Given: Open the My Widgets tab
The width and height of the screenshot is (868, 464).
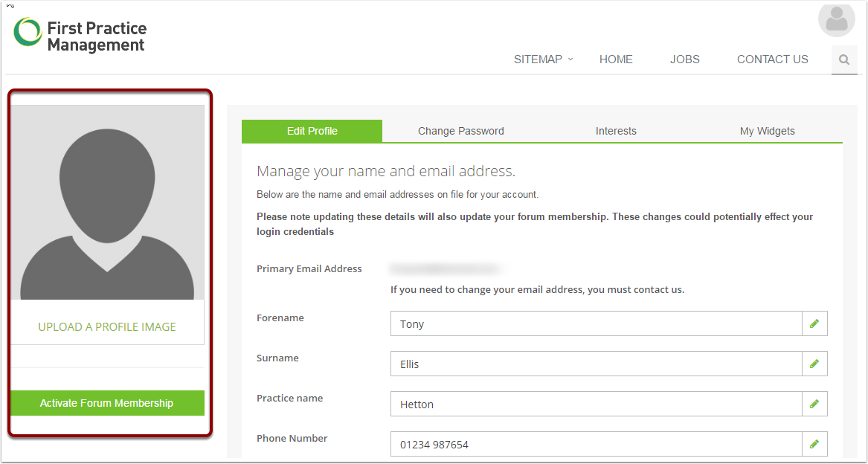Looking at the screenshot, I should [767, 131].
